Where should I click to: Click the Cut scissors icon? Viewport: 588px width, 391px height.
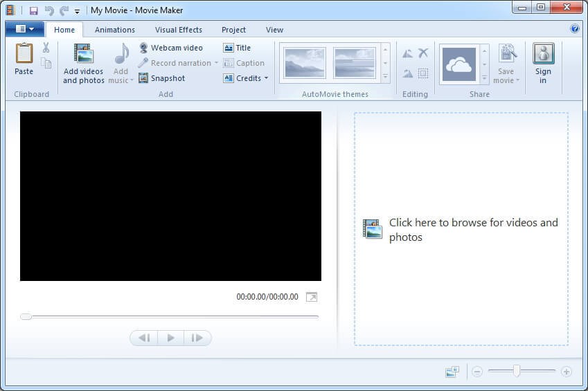pos(46,48)
